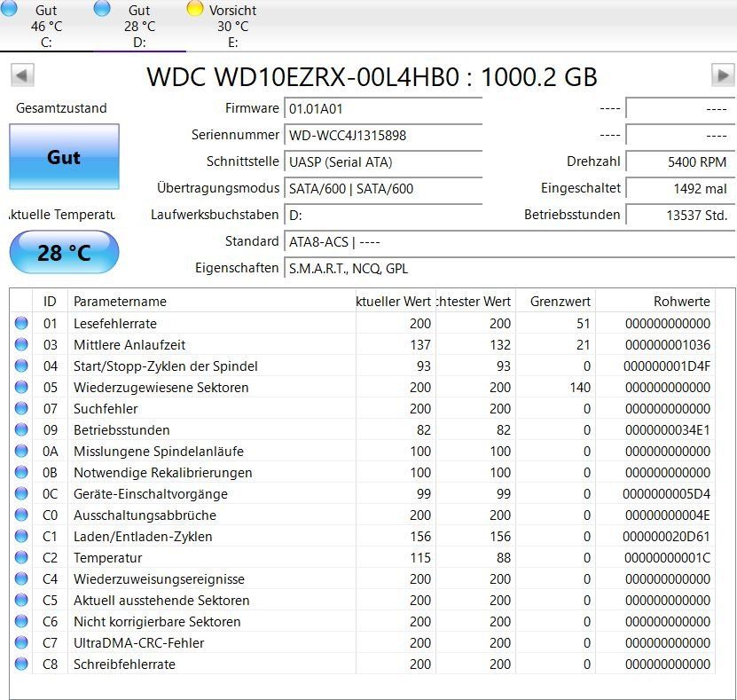Click raw value 00000000004E

pos(668,515)
